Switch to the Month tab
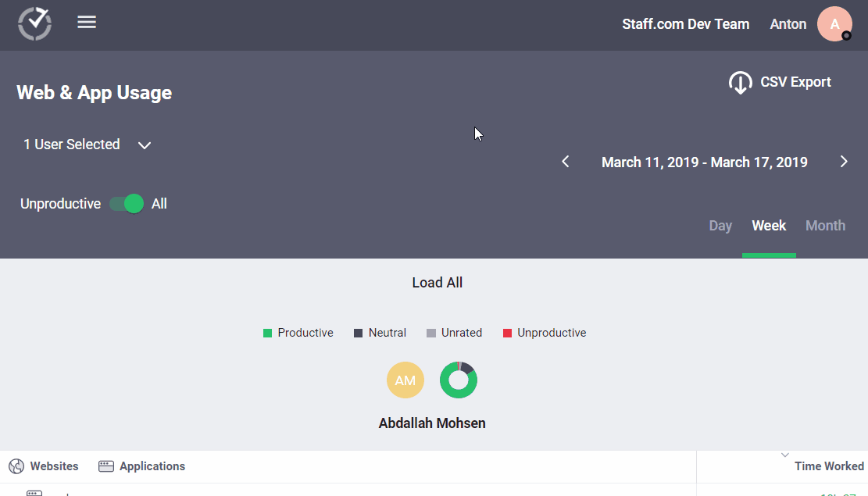868x496 pixels. click(825, 225)
